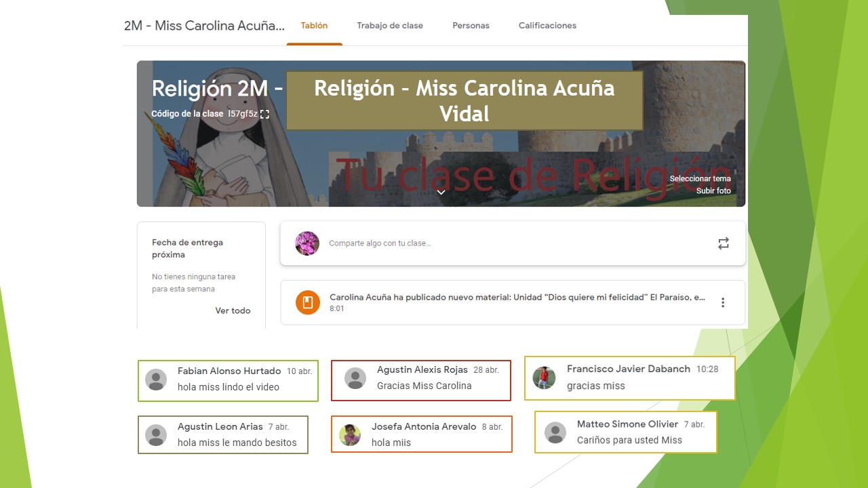
Task: Click 'No tienes ninguna tarea para esta semana'
Action: [193, 283]
